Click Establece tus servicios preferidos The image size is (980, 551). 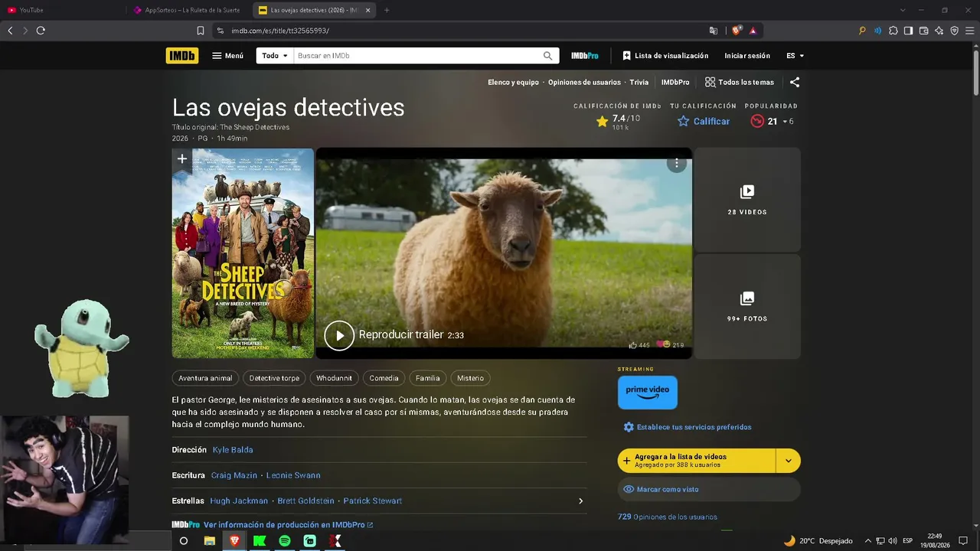point(688,427)
